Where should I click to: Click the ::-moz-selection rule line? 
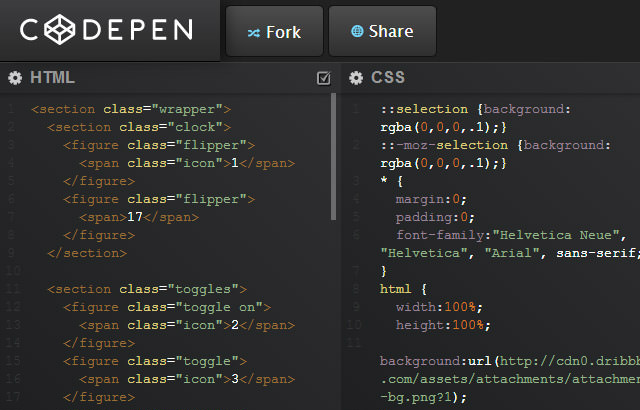(x=496, y=145)
